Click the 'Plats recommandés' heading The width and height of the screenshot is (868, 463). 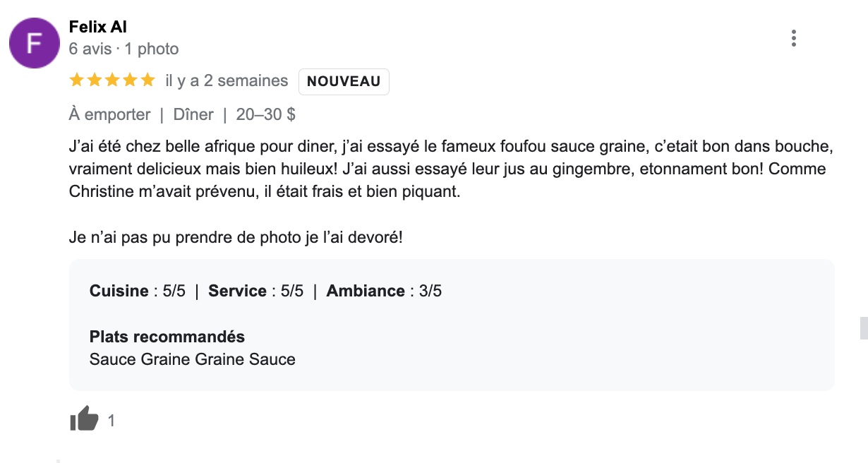167,337
